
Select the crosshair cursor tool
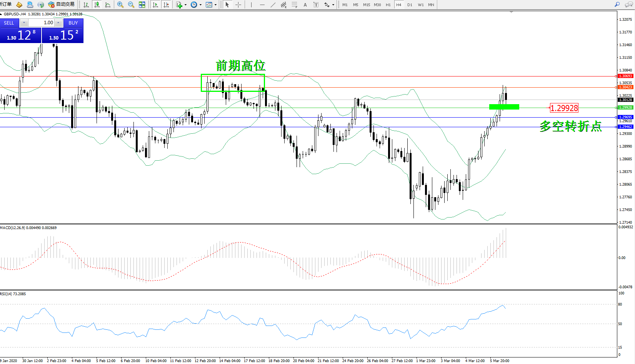(238, 5)
